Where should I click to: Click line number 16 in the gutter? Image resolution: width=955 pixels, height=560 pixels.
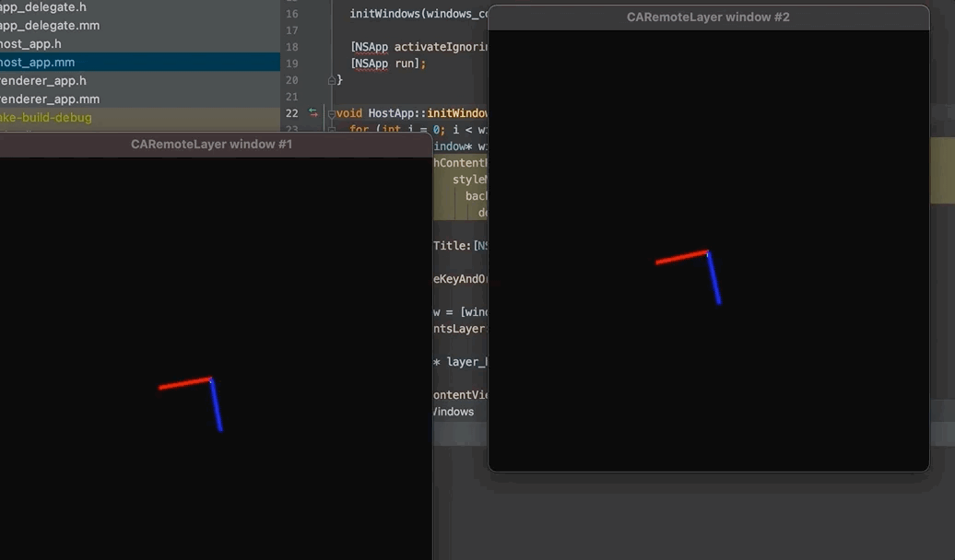[x=291, y=14]
